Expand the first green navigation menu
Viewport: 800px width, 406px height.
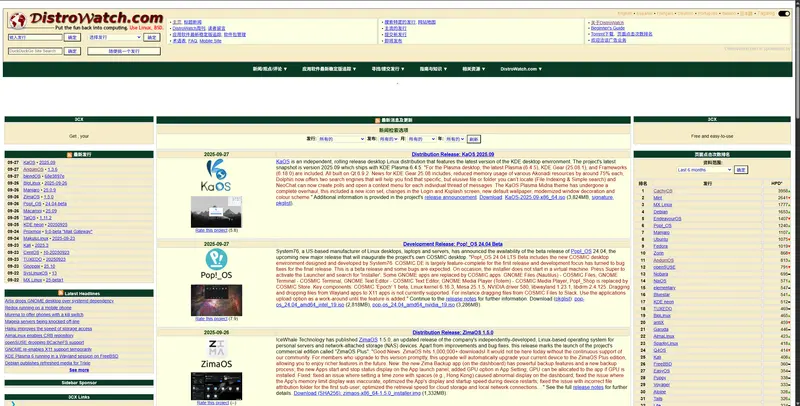(270, 69)
